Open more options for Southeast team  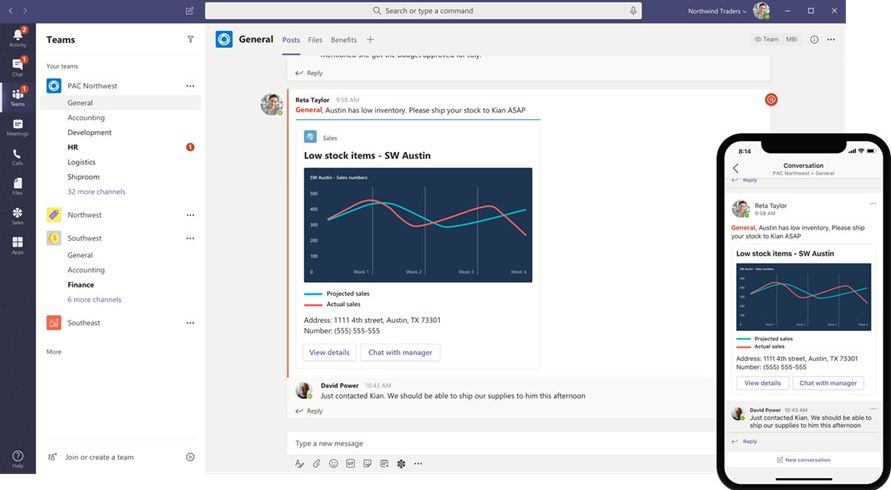pyautogui.click(x=190, y=323)
